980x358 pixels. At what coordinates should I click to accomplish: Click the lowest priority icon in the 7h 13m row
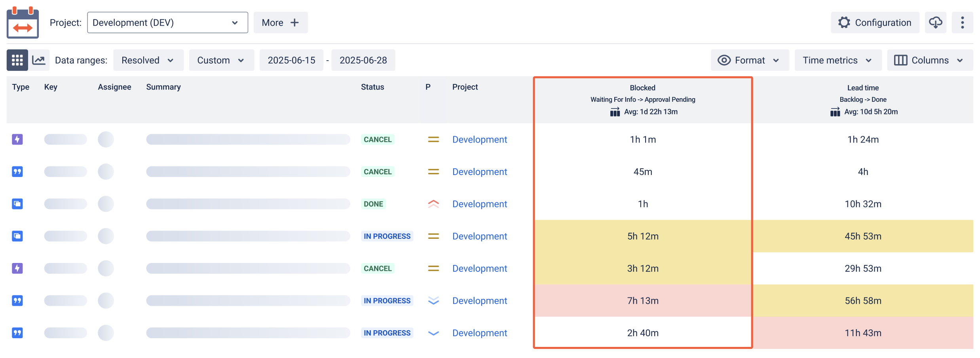point(433,301)
